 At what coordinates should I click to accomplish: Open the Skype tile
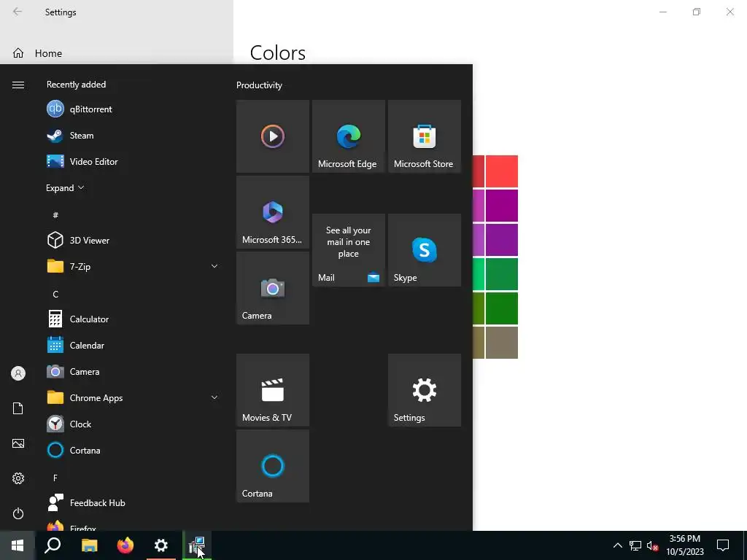tap(425, 250)
